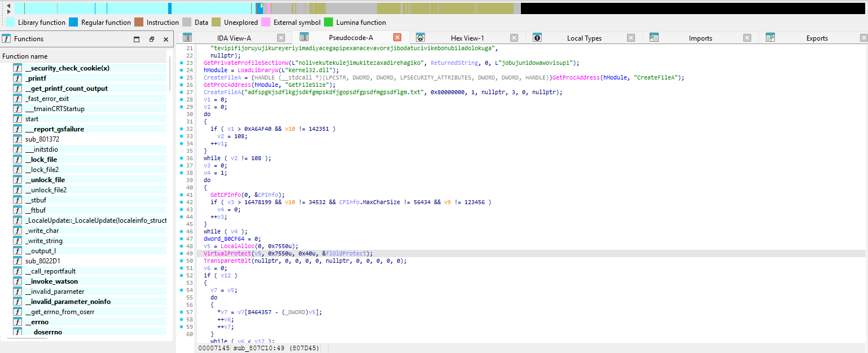The height and width of the screenshot is (353, 868).
Task: Click the function icon beside ___initstdio
Action: [x=17, y=149]
